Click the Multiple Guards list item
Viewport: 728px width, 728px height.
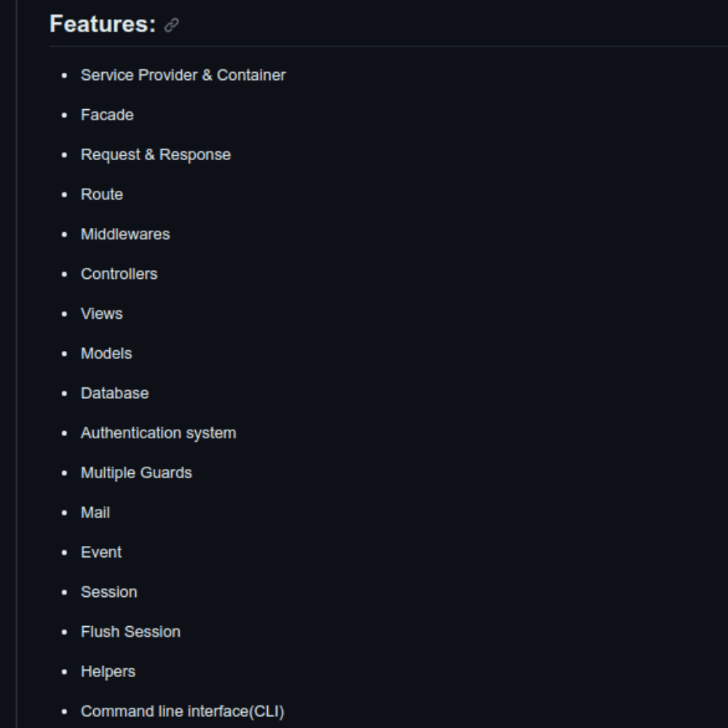coord(136,472)
